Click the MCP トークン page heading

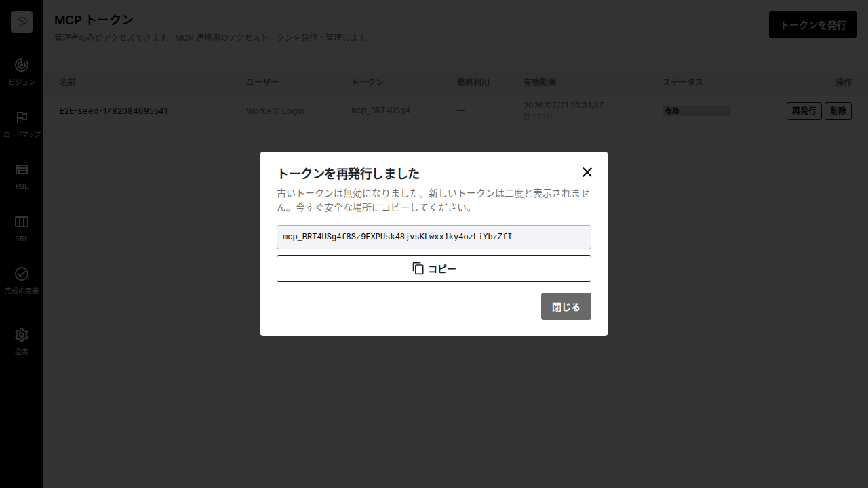(94, 20)
